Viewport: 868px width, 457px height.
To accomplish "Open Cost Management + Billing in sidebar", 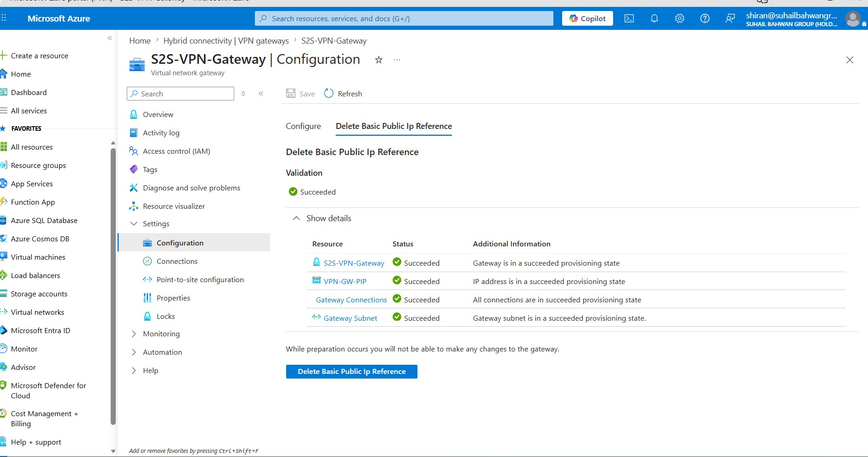I will pyautogui.click(x=45, y=418).
